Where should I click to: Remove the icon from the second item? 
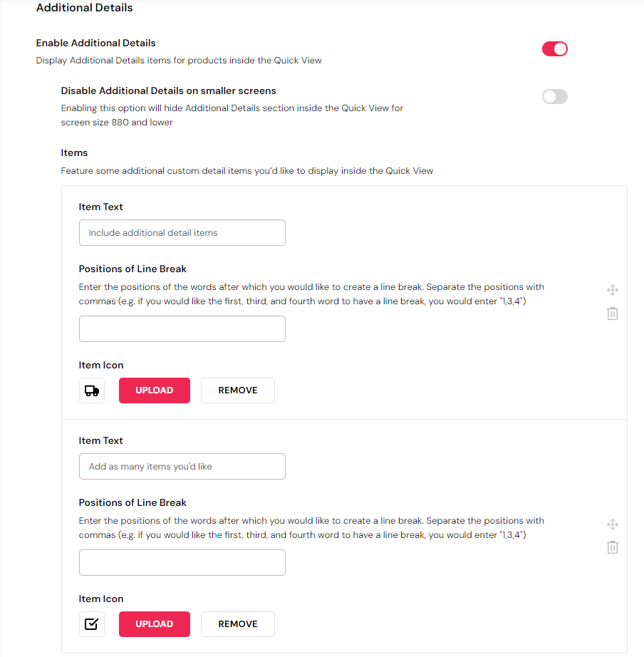coord(238,624)
